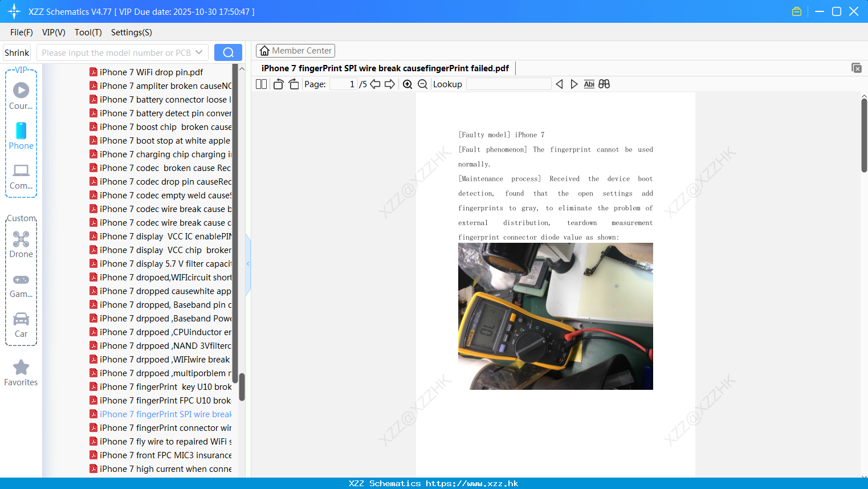Open iPhone 7 fingerPrint key U10 file
The image size is (868, 489).
[166, 386]
